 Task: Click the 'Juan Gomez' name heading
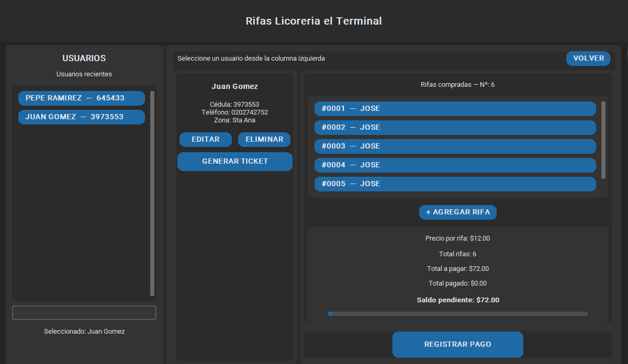tap(234, 87)
